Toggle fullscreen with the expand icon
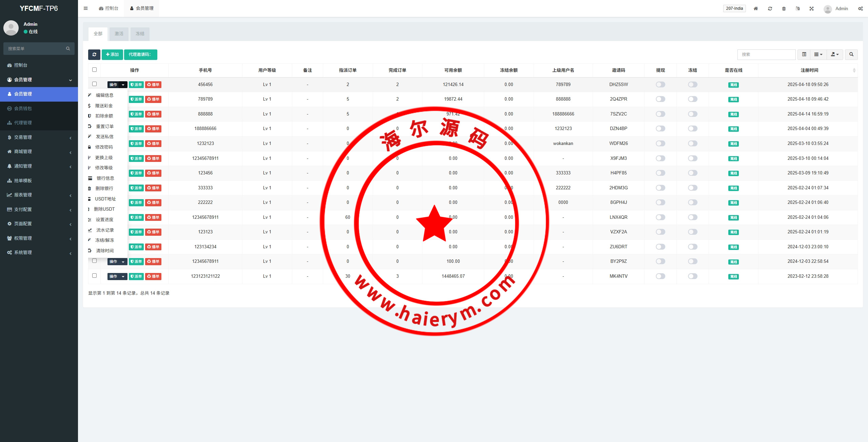868x442 pixels. tap(812, 9)
